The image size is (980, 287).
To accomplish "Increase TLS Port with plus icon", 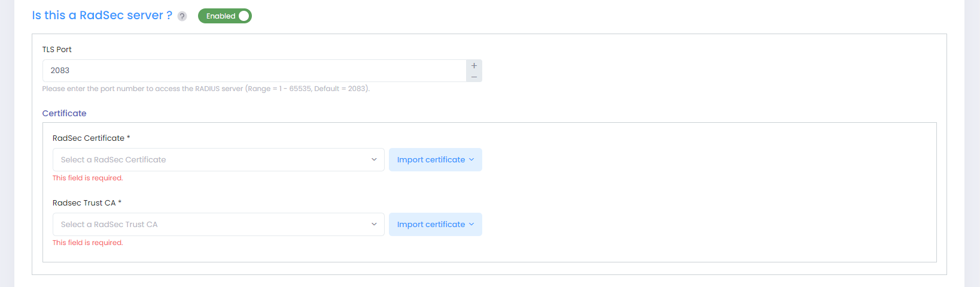I will (x=474, y=65).
